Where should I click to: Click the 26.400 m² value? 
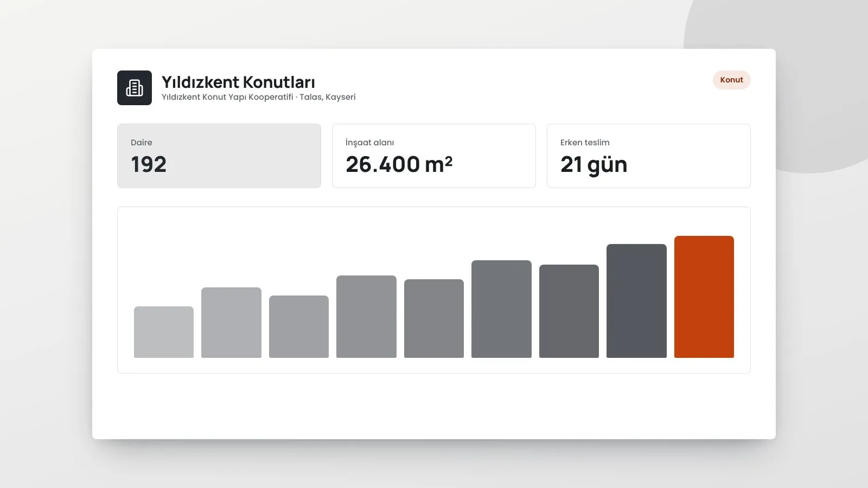399,164
